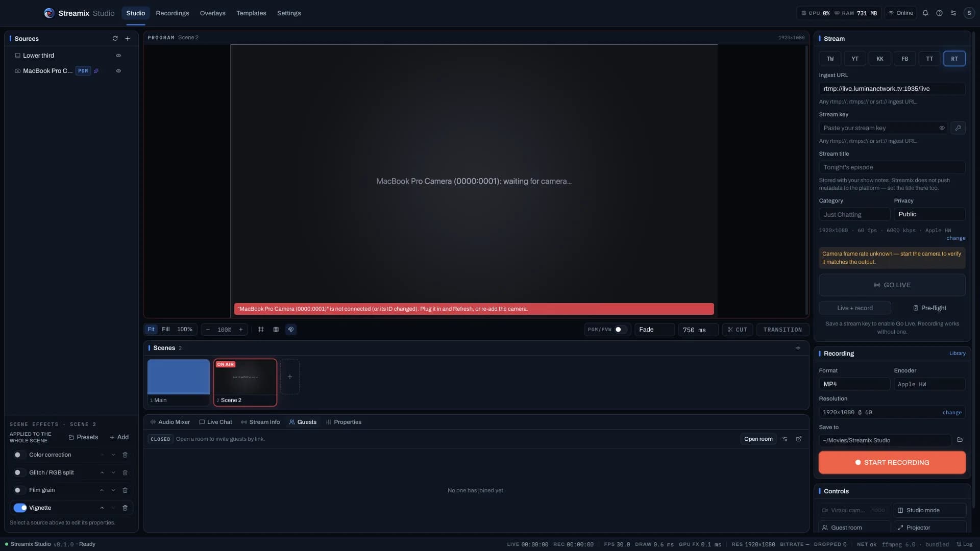Click the Stream title input field
Viewport: 980px width, 551px height.
892,167
